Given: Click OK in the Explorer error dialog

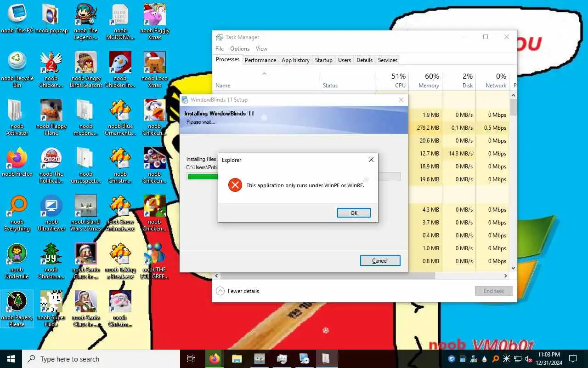Looking at the screenshot, I should click(354, 213).
